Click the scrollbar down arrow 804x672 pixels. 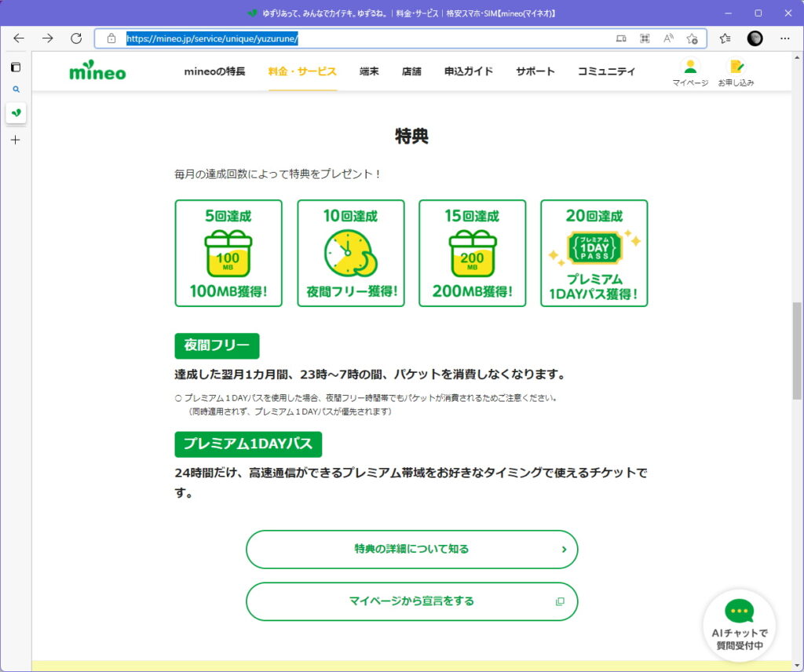click(797, 666)
